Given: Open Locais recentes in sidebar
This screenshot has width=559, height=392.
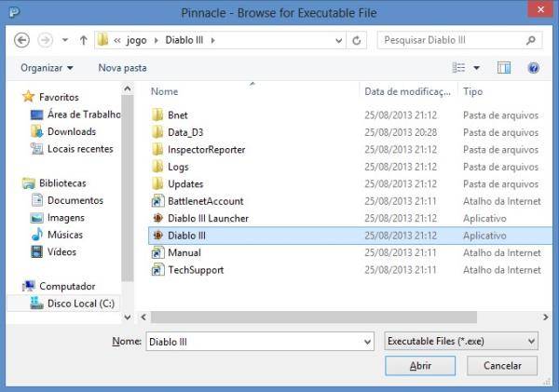Looking at the screenshot, I should click(80, 149).
